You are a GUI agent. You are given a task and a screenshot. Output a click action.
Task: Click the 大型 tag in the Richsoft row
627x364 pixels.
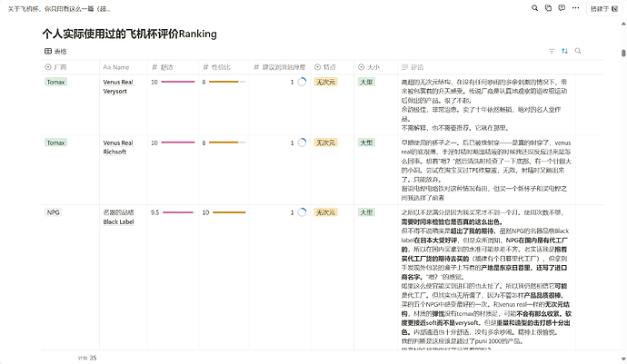click(366, 143)
